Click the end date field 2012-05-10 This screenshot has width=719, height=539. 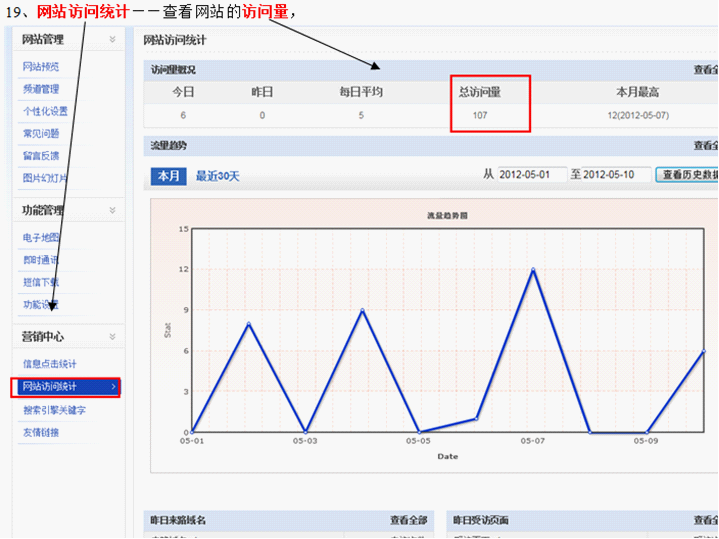coord(616,175)
